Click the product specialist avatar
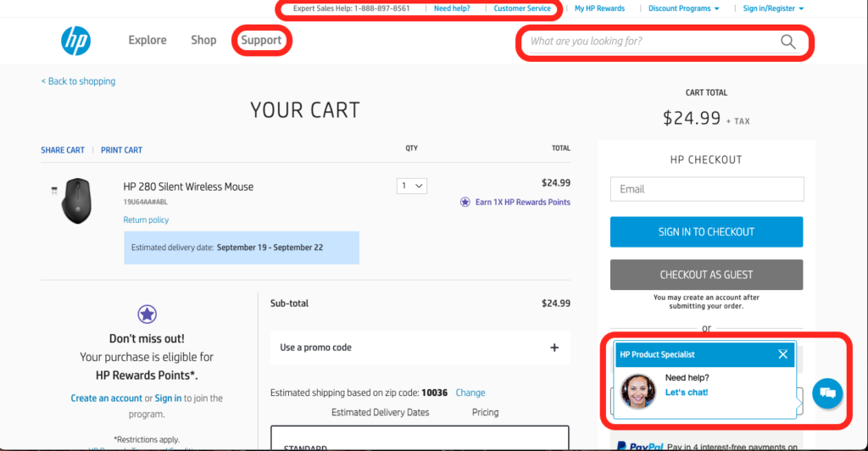The width and height of the screenshot is (868, 451). [x=638, y=390]
